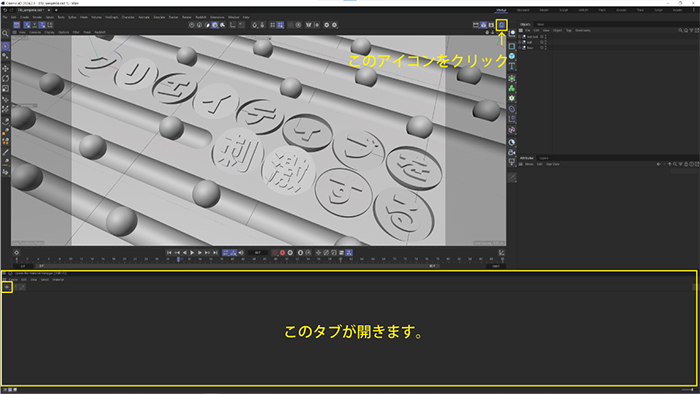This screenshot has height=394, width=700.
Task: Add a Text object from right palette
Action: click(512, 66)
